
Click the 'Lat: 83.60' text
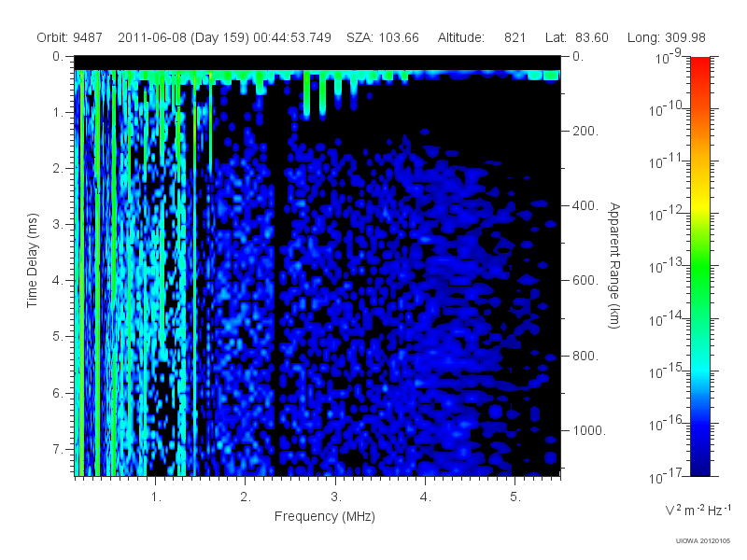(576, 37)
